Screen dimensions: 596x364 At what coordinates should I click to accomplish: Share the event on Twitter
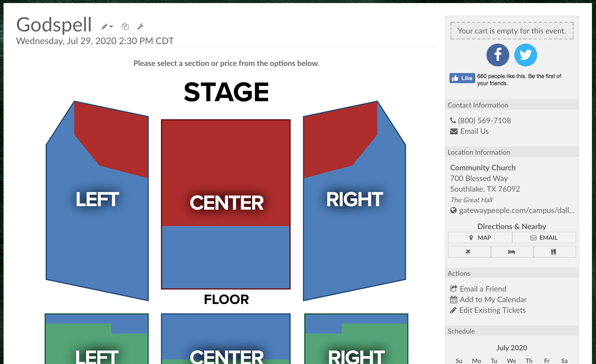525,55
